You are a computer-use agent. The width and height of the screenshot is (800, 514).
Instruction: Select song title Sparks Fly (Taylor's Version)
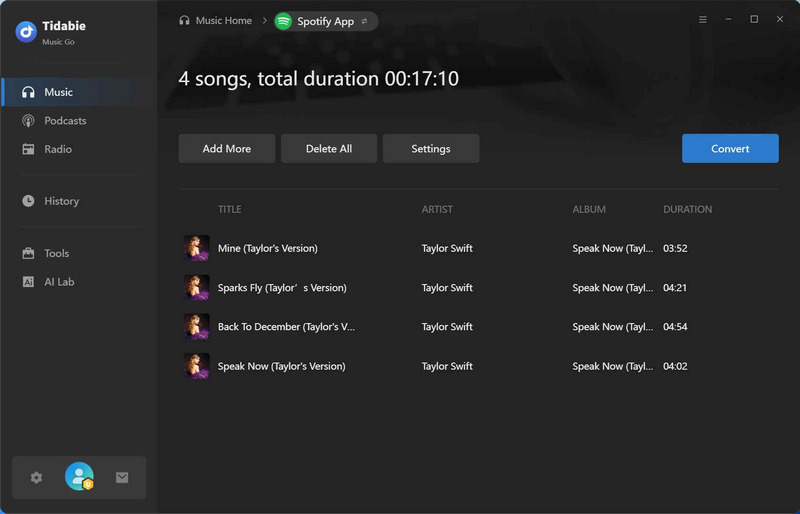(x=282, y=287)
